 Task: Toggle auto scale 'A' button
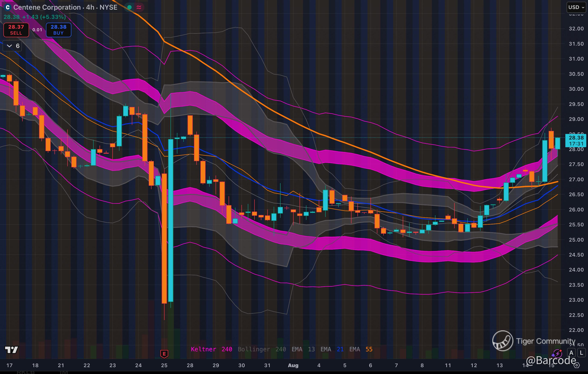(x=571, y=353)
